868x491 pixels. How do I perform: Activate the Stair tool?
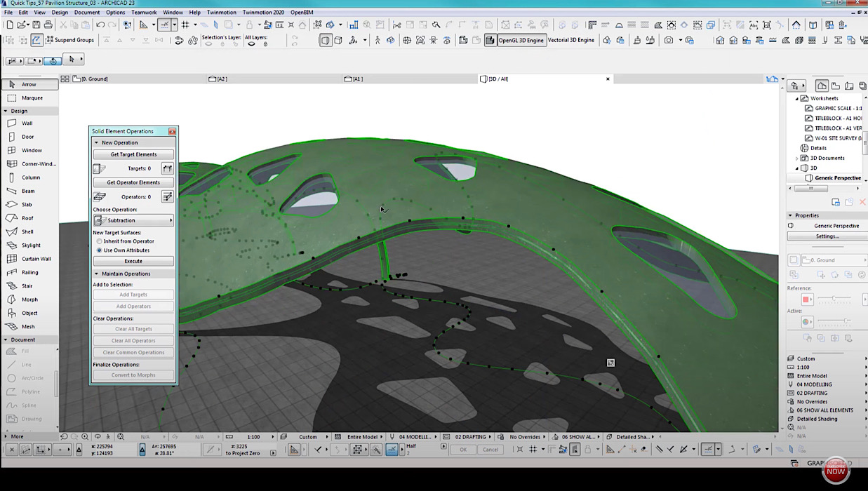pos(28,285)
